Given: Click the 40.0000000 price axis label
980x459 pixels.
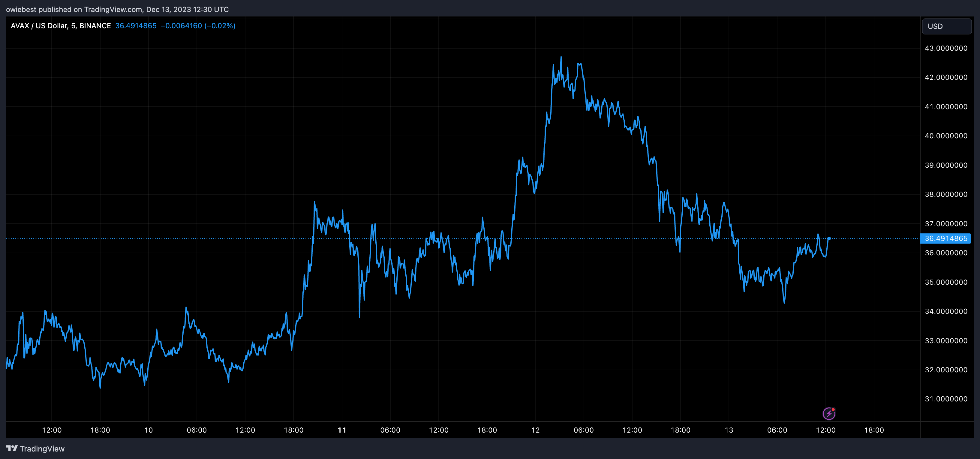Looking at the screenshot, I should point(946,136).
